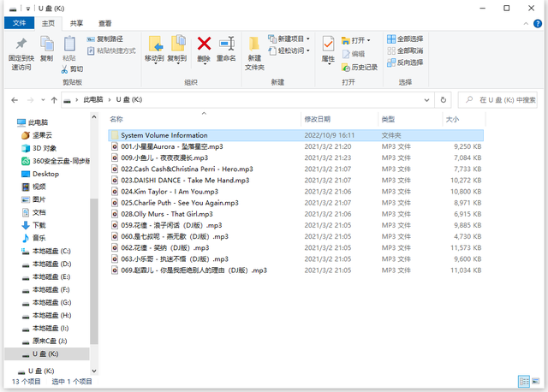Open 音乐 in the navigation pane
The height and width of the screenshot is (392, 548).
[x=39, y=238]
